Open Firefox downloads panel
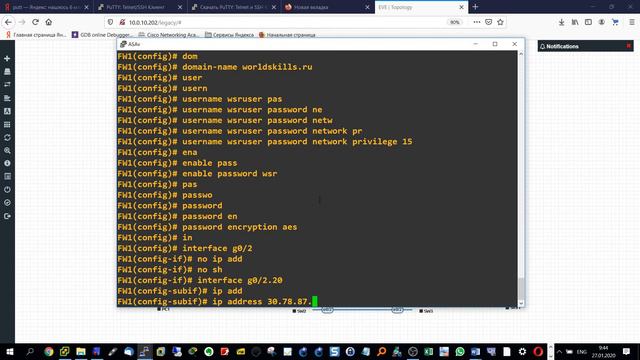640x360 pixels. (x=562, y=22)
